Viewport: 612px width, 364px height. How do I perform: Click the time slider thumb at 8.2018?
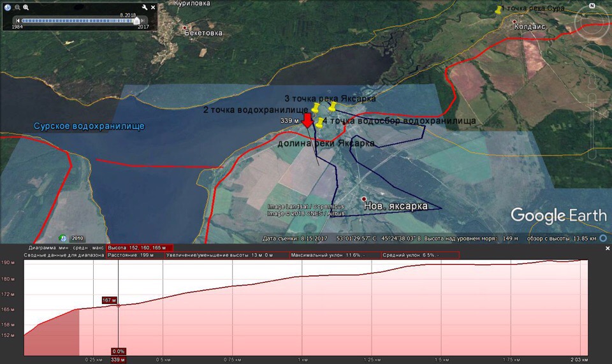click(136, 20)
